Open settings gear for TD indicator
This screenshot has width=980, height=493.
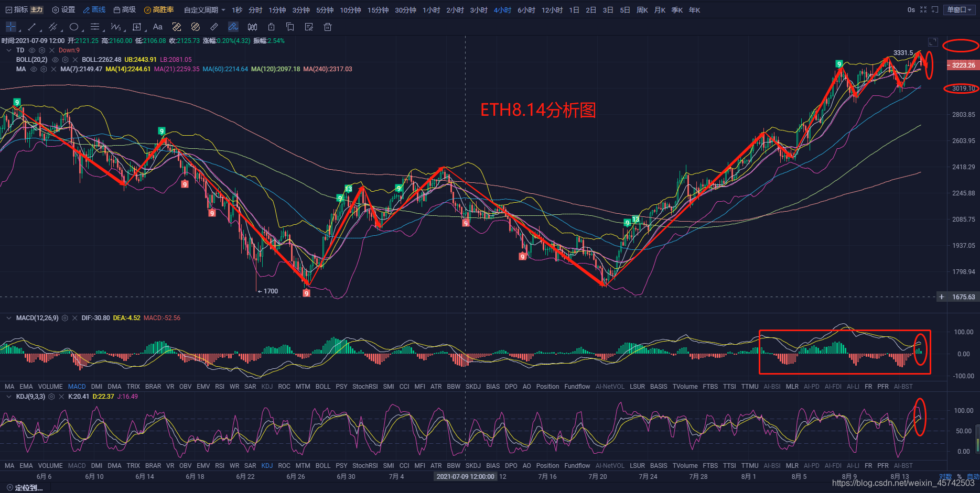click(42, 50)
